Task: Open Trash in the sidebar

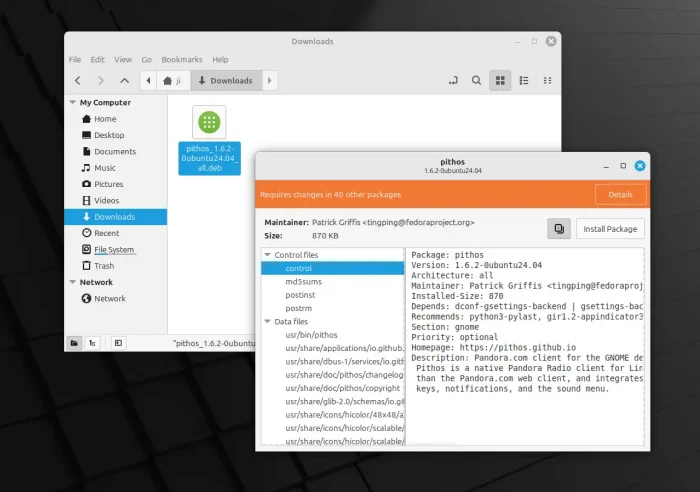Action: point(116,266)
